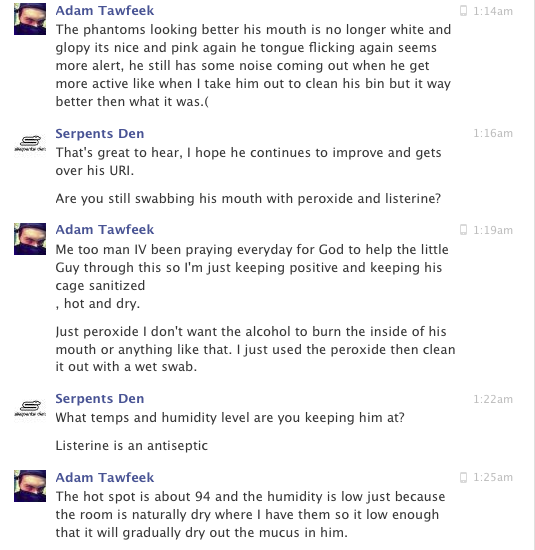Open Serpents Den name link at 1:16am
This screenshot has width=535, height=550.
click(x=100, y=134)
